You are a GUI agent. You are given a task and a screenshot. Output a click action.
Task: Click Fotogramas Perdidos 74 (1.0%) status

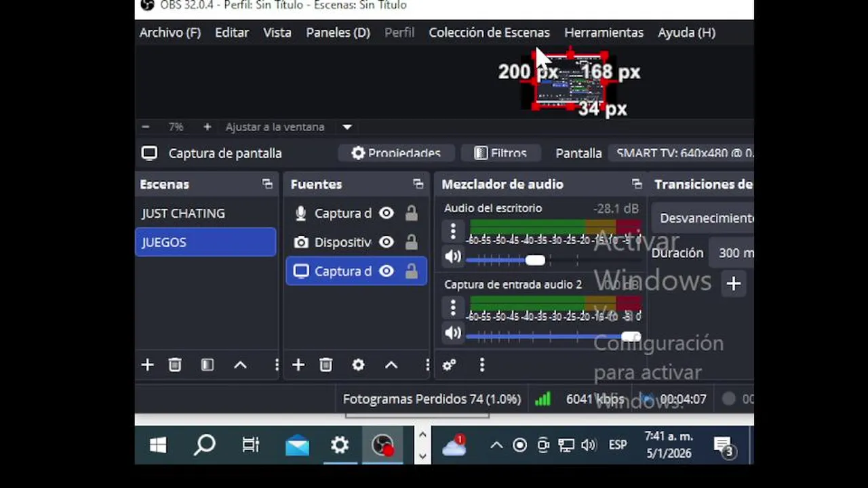pos(432,399)
